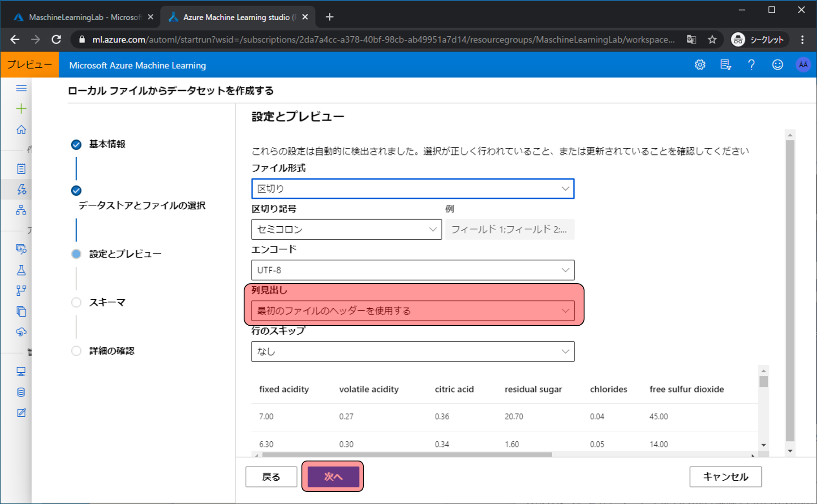Select the スキーマ step circle
Viewport: 817px width, 504px height.
[x=76, y=302]
